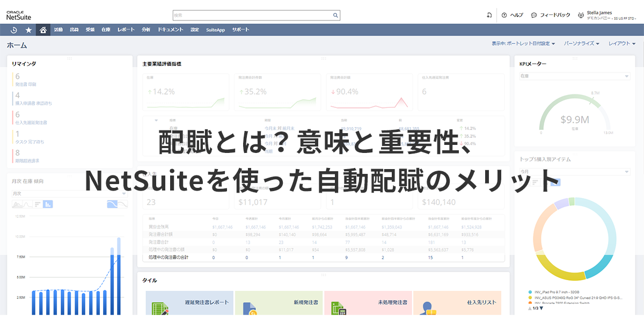Select the highlighted smooth-curve trend icon in 月次 在庫 傾向
This screenshot has width=644, height=322.
112,204
